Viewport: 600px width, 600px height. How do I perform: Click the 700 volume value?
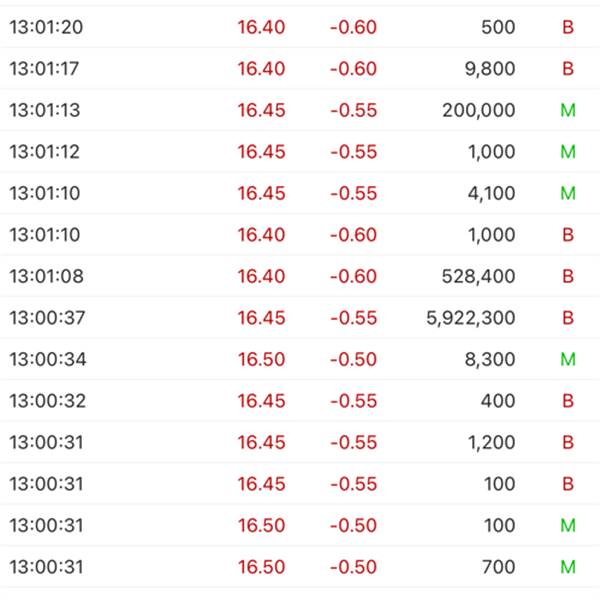click(498, 567)
